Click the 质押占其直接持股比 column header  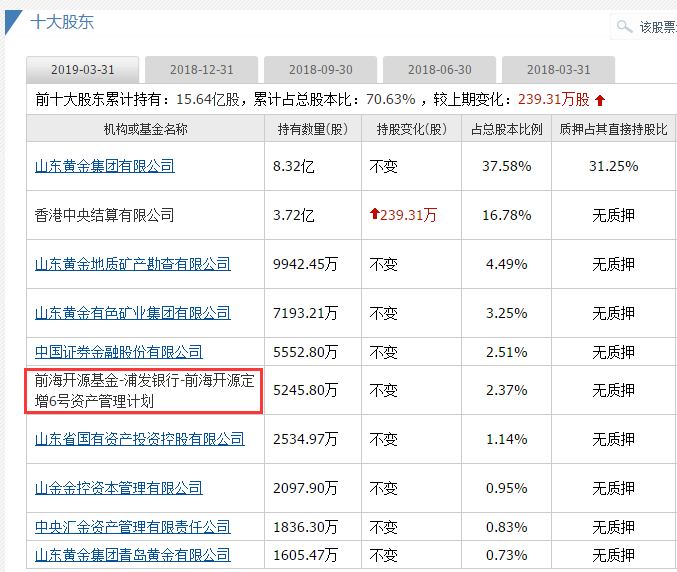point(613,129)
